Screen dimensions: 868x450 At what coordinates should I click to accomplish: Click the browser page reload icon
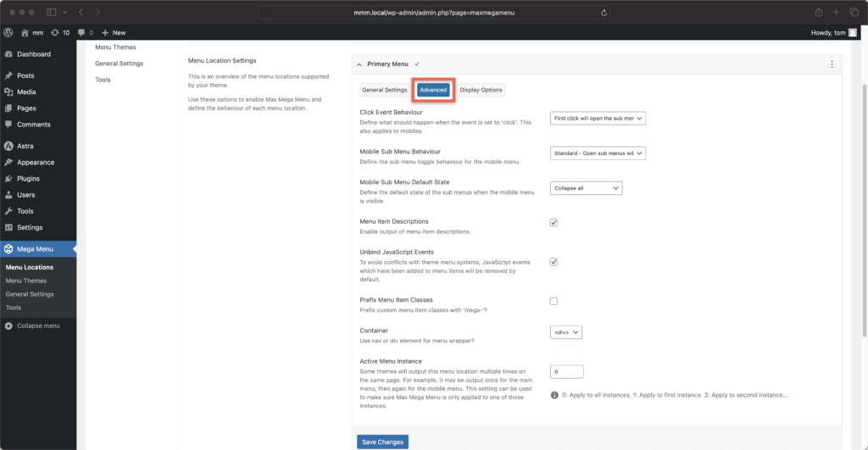click(x=604, y=13)
